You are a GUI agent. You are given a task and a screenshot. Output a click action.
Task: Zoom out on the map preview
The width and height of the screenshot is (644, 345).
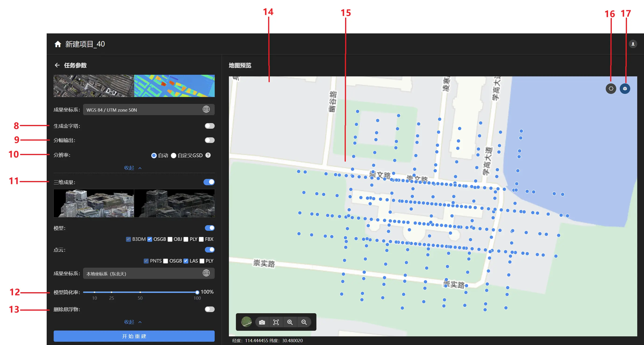304,322
